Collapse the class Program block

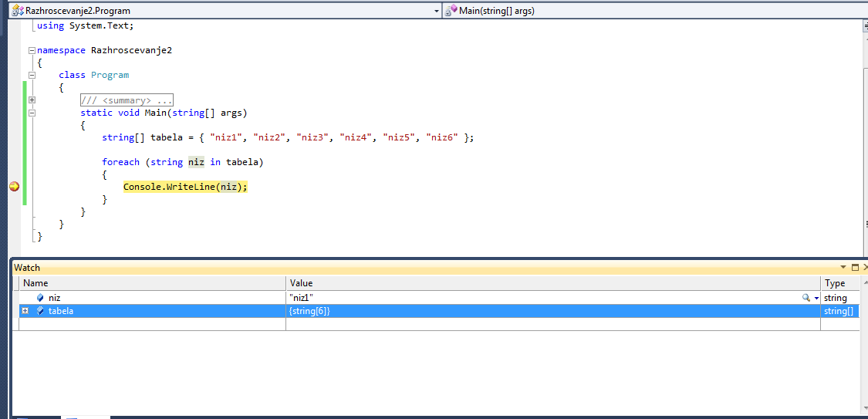point(32,75)
